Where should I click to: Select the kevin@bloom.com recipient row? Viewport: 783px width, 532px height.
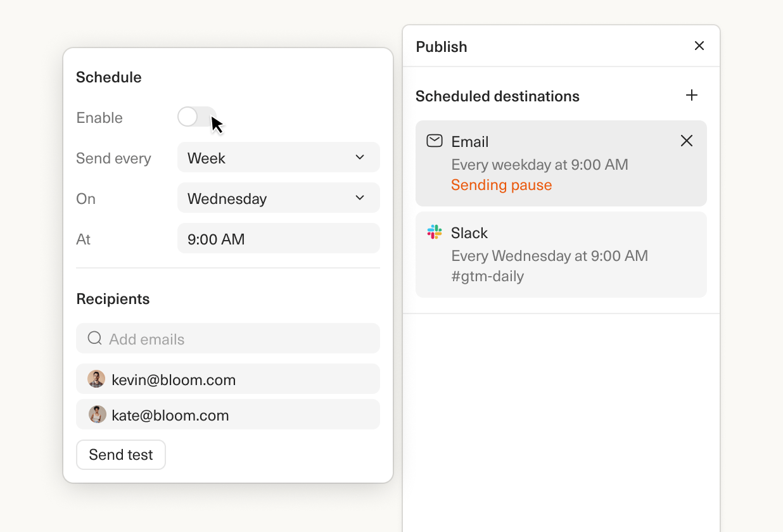click(x=228, y=379)
